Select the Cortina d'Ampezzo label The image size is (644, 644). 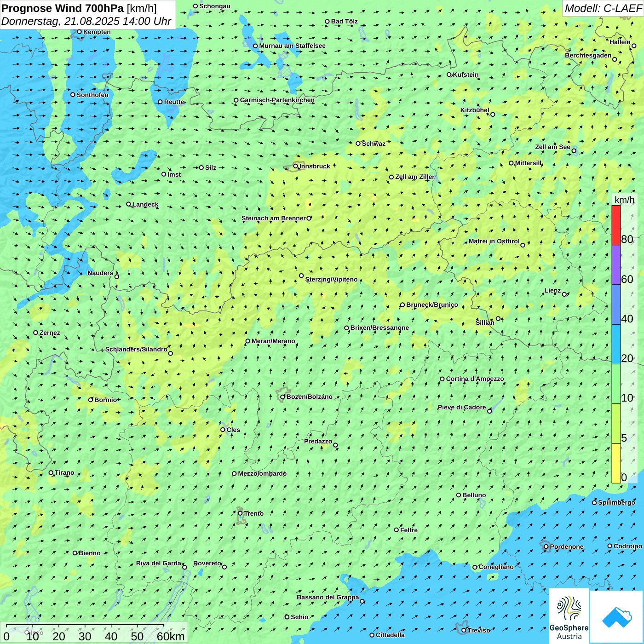pos(475,379)
